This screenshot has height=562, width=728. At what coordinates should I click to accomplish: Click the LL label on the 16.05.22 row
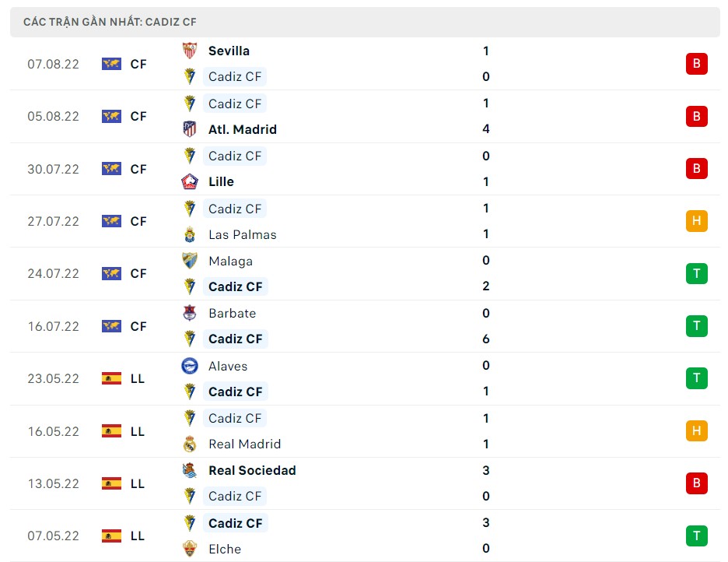pyautogui.click(x=138, y=430)
